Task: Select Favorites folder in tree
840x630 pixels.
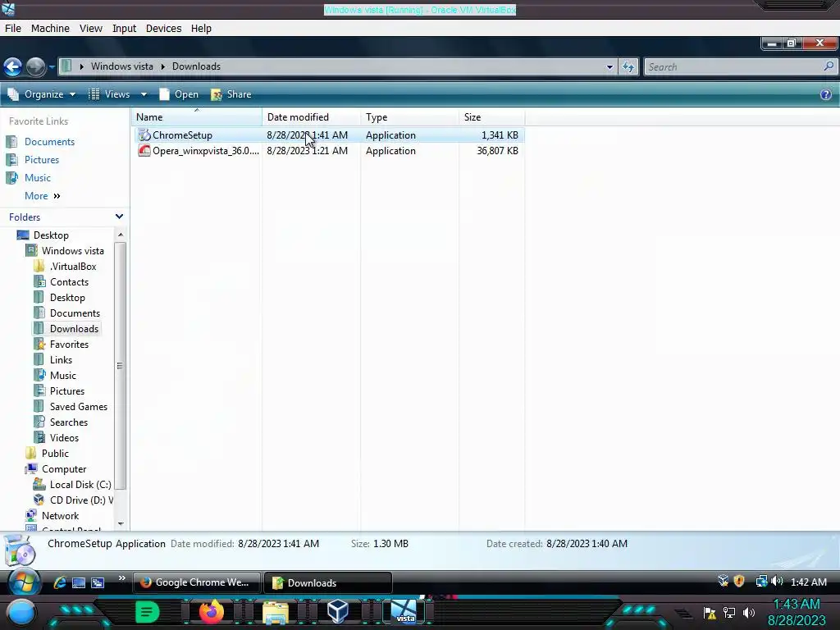Action: pos(69,344)
